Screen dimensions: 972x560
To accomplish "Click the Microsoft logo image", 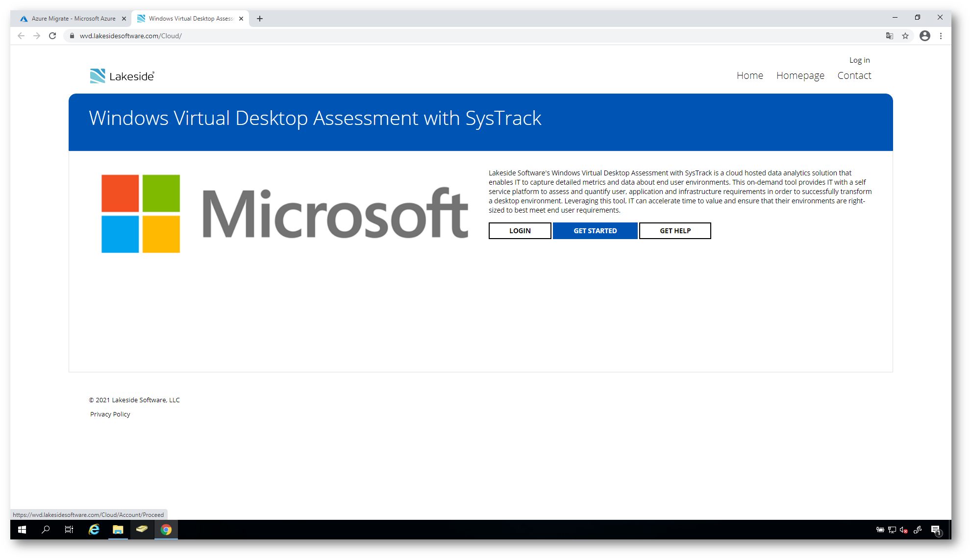I will pos(284,214).
